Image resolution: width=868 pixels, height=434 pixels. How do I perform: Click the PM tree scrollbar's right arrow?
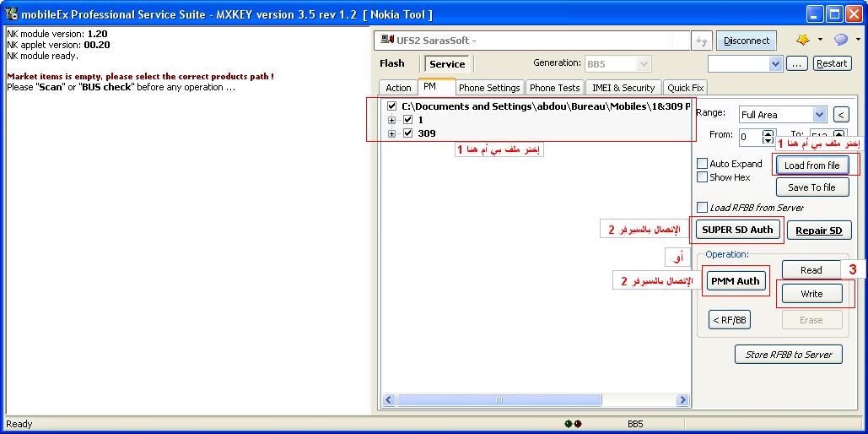coord(682,399)
